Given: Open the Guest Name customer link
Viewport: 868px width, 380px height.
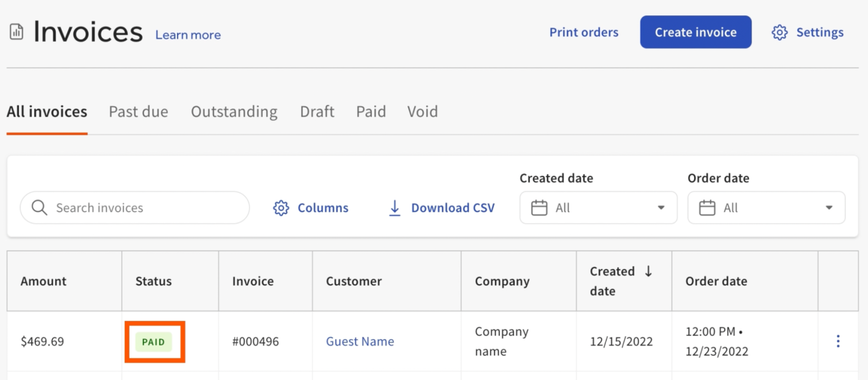Looking at the screenshot, I should point(360,341).
